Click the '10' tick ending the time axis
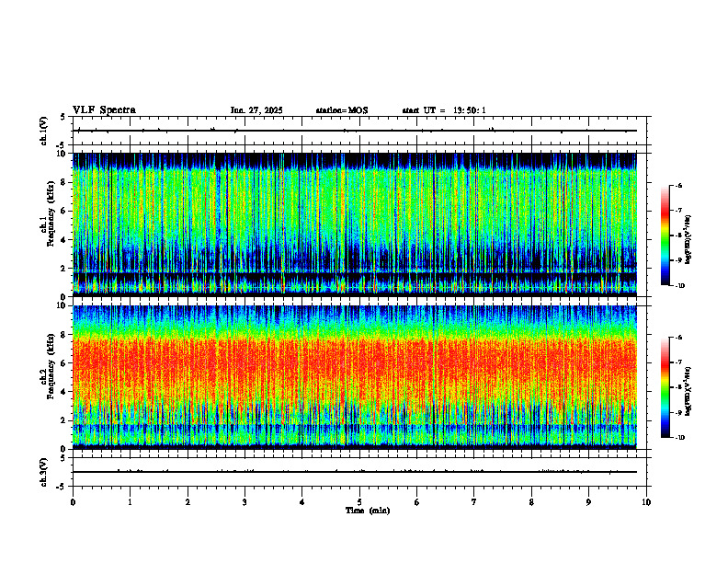This screenshot has height=563, width=728. [646, 502]
